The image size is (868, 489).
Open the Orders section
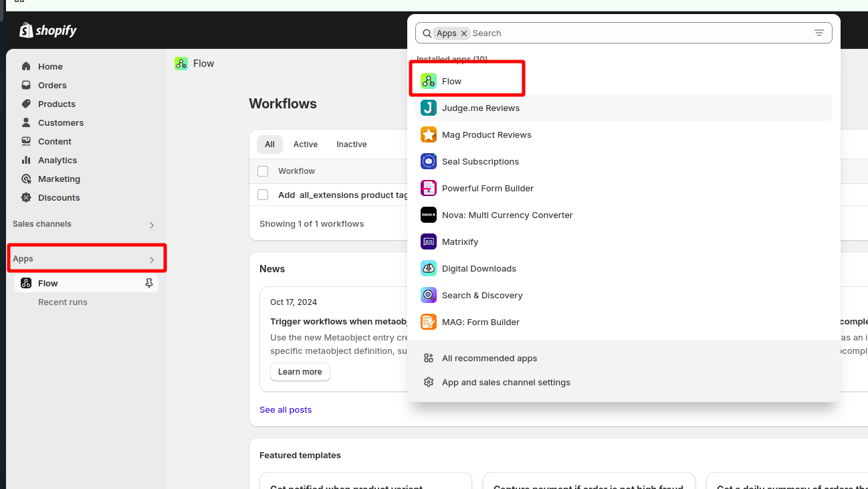click(x=52, y=85)
